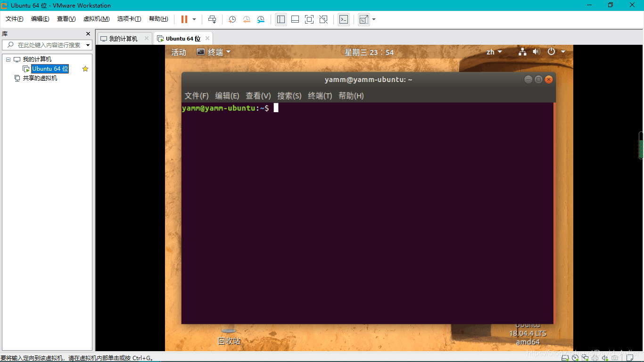The image size is (644, 362).
Task: Click inside the terminal at the prompt
Action: 276,108
